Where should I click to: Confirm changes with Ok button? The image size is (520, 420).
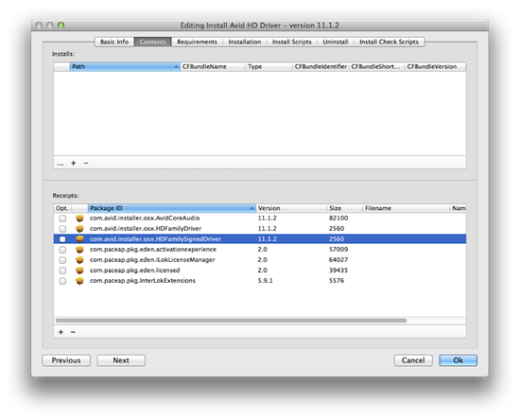click(458, 360)
